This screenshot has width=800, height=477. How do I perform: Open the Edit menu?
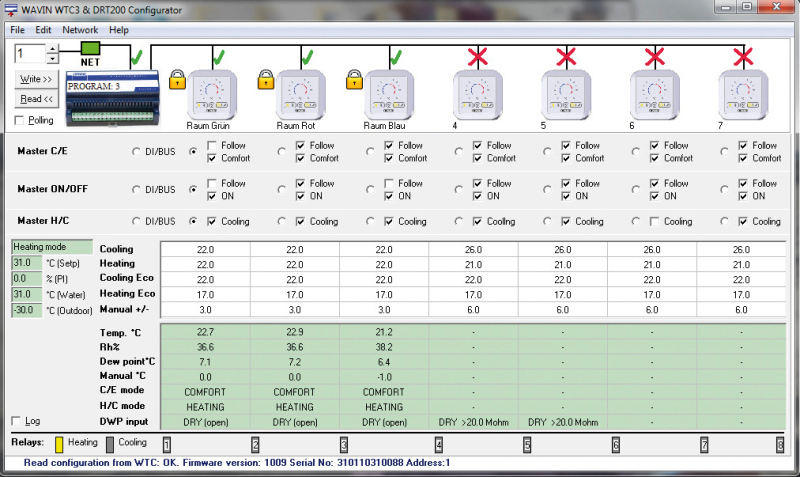(x=43, y=30)
